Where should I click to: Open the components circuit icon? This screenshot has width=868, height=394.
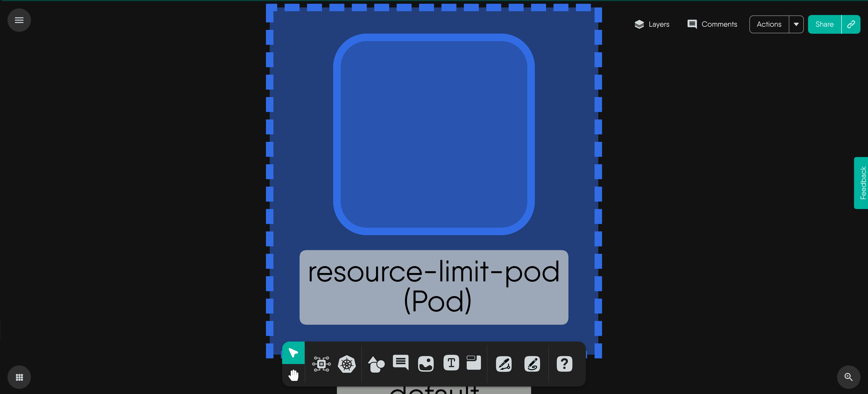[321, 364]
